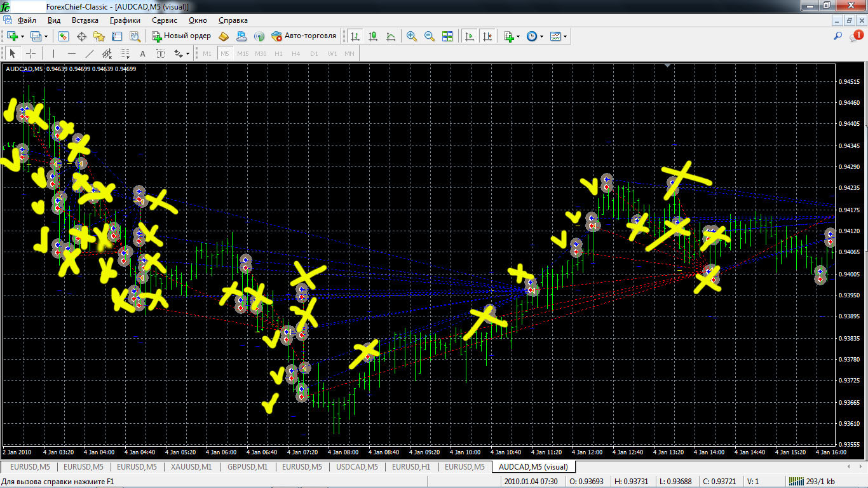Open the Сервис menu
The image size is (868, 488).
pyautogui.click(x=165, y=20)
